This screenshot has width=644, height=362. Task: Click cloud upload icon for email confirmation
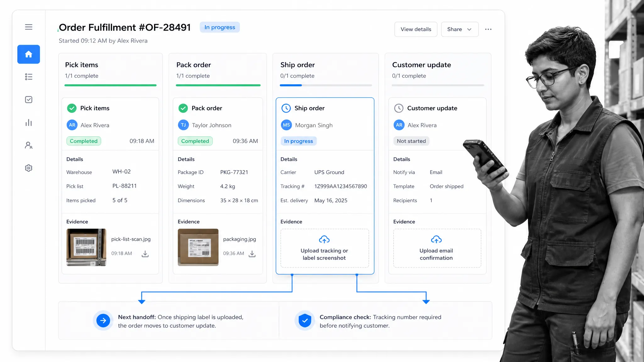tap(436, 239)
